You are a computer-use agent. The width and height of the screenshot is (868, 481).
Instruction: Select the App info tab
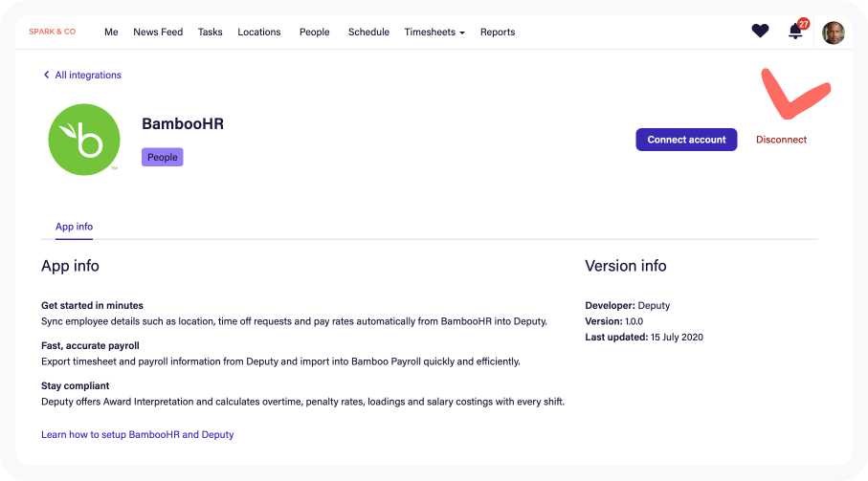(75, 227)
